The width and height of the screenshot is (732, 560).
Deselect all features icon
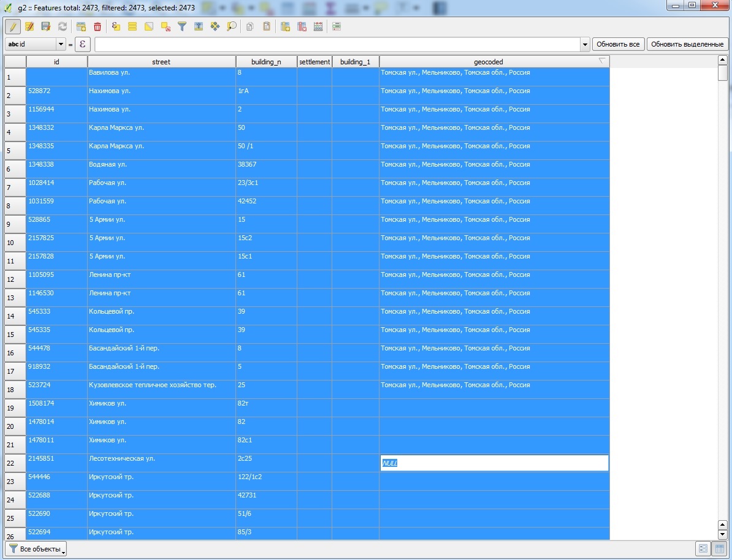click(166, 26)
